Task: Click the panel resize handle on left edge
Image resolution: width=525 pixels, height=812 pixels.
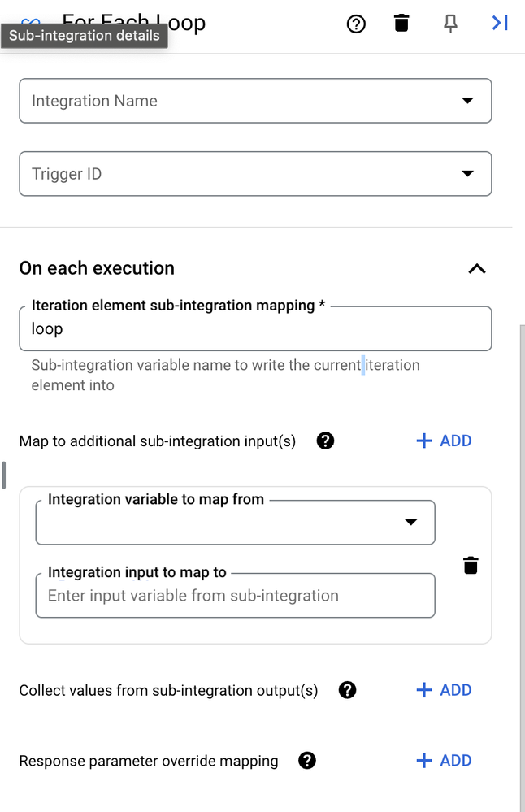Action: click(x=3, y=475)
